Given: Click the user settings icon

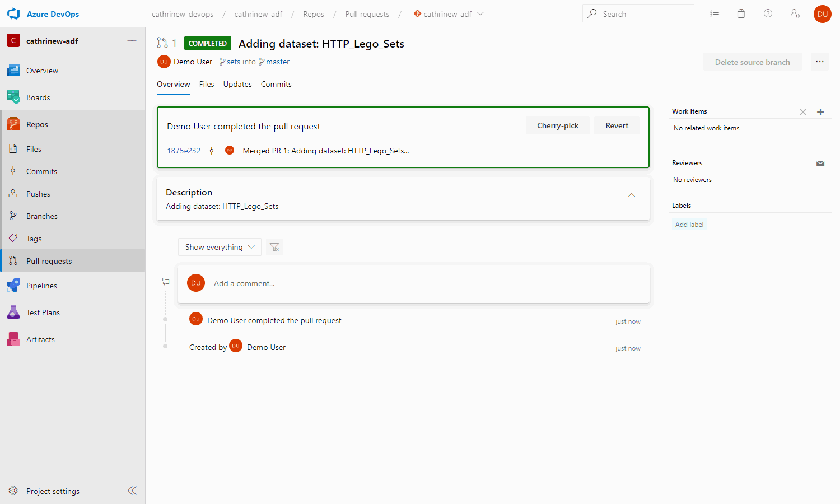Looking at the screenshot, I should (795, 14).
